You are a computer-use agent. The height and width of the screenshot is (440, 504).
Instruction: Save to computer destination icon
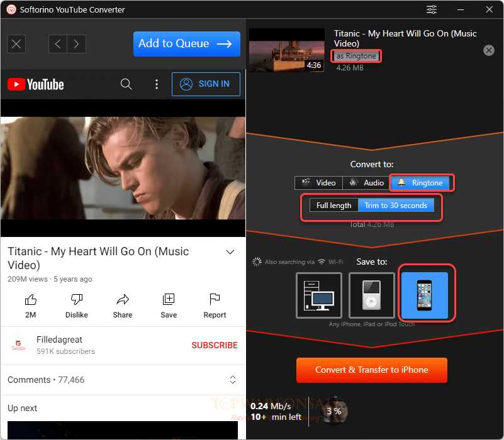(x=319, y=295)
